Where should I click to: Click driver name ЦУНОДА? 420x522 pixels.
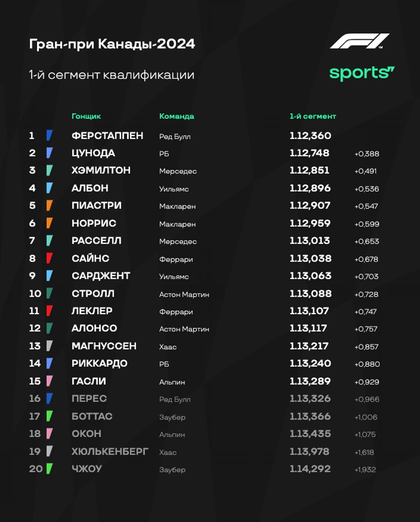pyautogui.click(x=93, y=153)
